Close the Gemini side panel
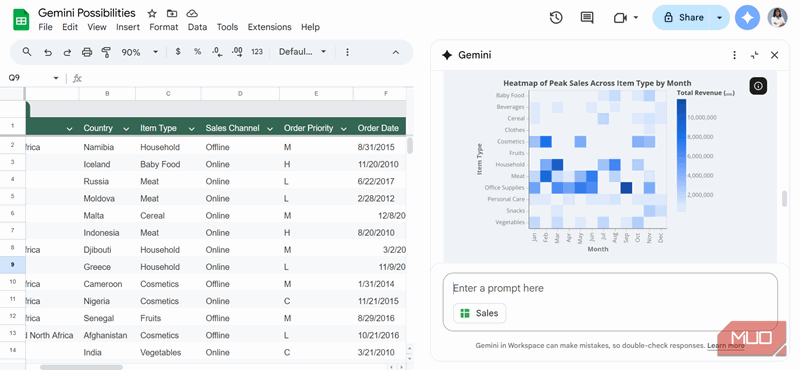The image size is (800, 370). (x=774, y=55)
